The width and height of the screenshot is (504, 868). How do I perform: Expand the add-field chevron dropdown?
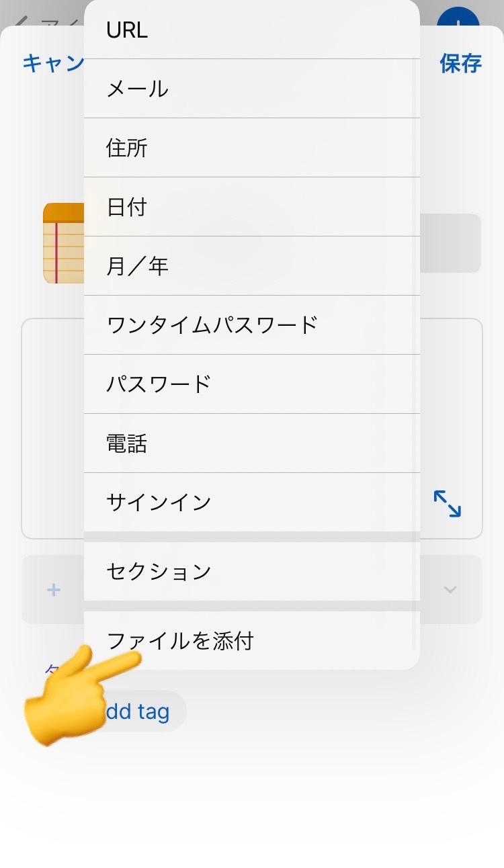450,590
